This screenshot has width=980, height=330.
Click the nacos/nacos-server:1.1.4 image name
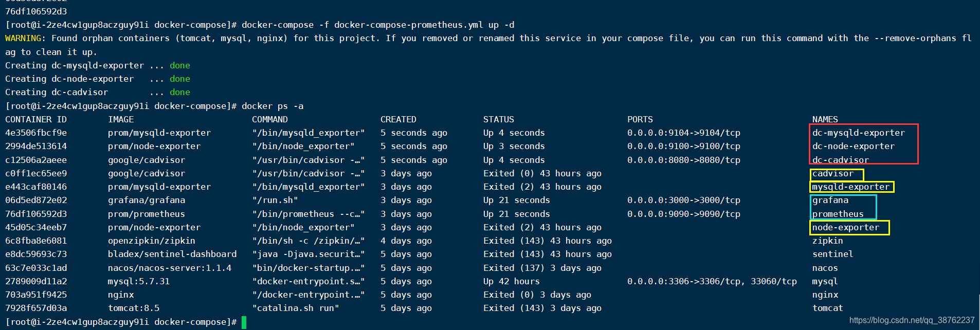170,268
